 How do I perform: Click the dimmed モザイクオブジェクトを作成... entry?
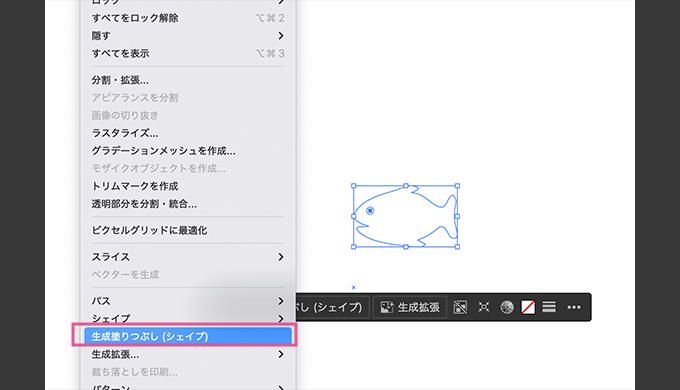click(188, 168)
